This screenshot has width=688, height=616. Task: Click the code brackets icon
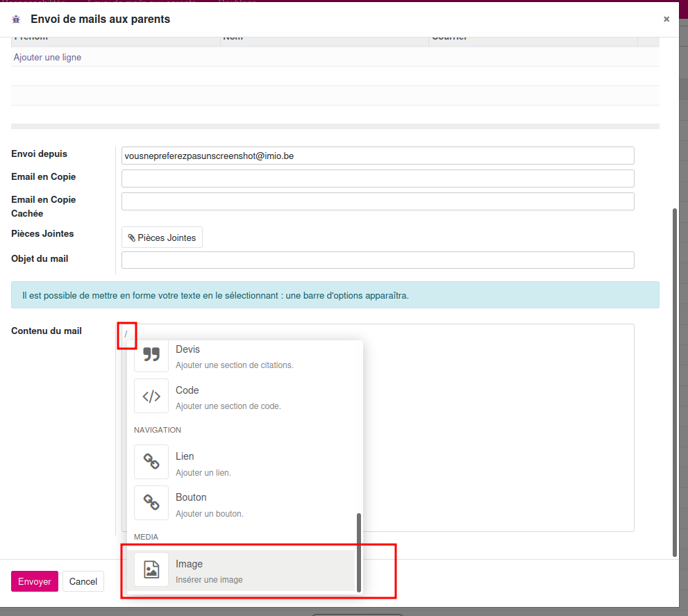(151, 397)
